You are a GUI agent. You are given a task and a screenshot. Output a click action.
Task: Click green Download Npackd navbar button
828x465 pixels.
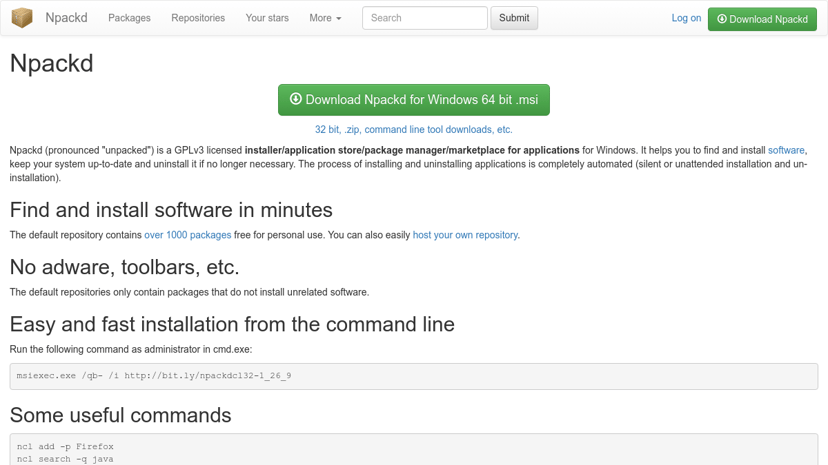(x=762, y=19)
